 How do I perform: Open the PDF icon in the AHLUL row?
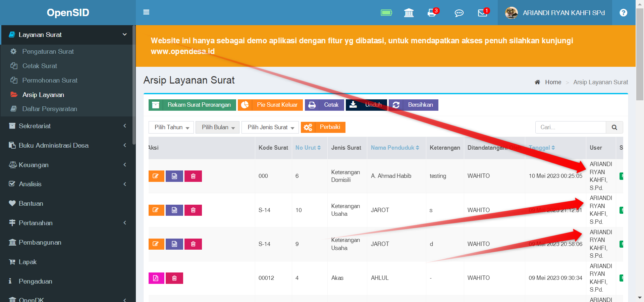(156, 278)
